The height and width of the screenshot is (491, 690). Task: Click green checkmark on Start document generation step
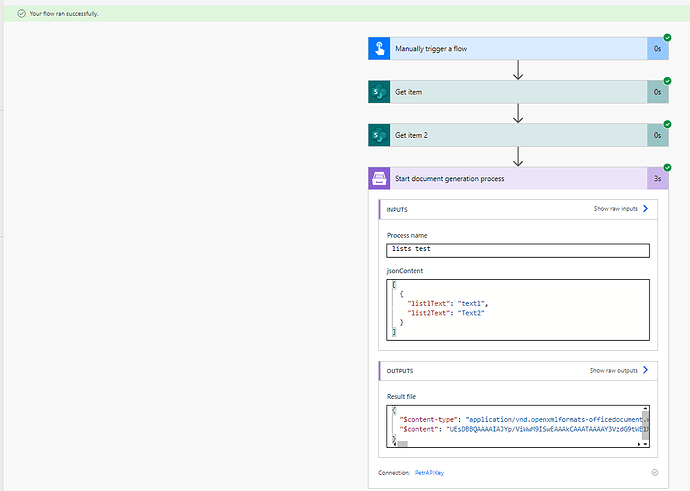pos(667,167)
